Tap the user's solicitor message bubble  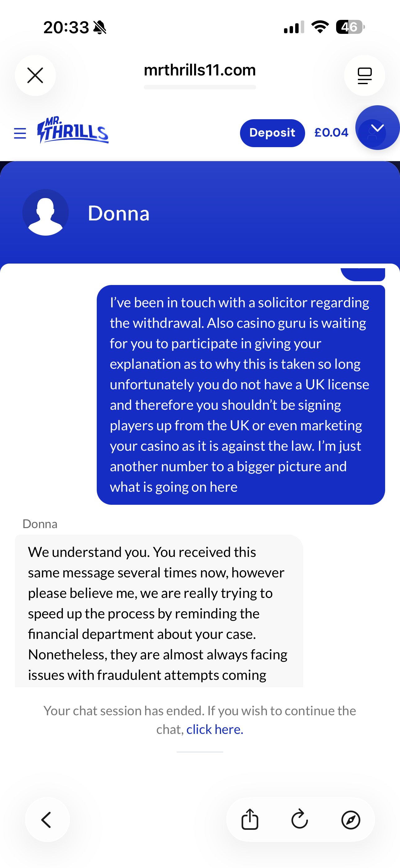[240, 395]
